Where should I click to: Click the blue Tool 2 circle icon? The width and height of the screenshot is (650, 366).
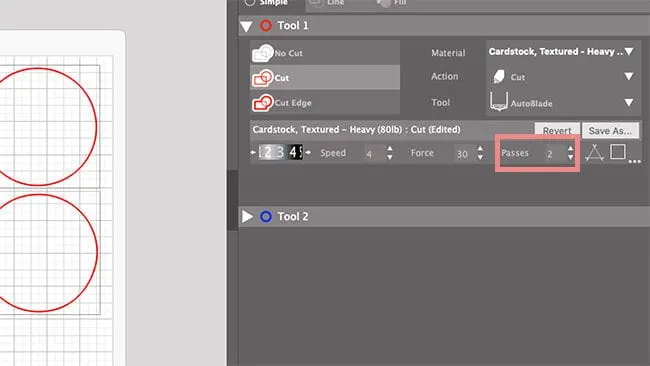tap(266, 216)
